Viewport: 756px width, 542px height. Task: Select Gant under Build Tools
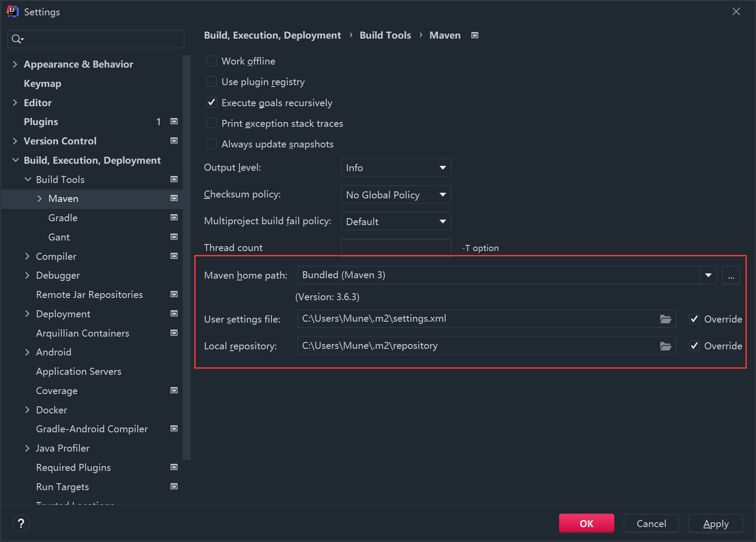[x=59, y=237]
